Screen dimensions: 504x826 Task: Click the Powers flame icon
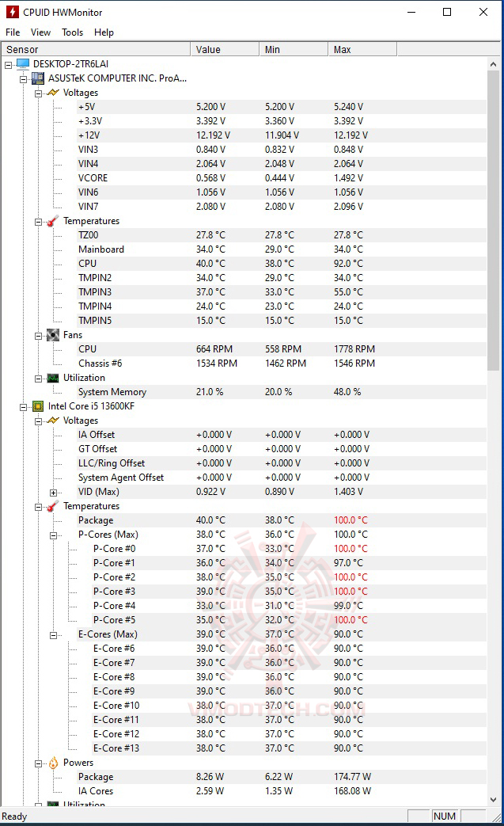53,763
